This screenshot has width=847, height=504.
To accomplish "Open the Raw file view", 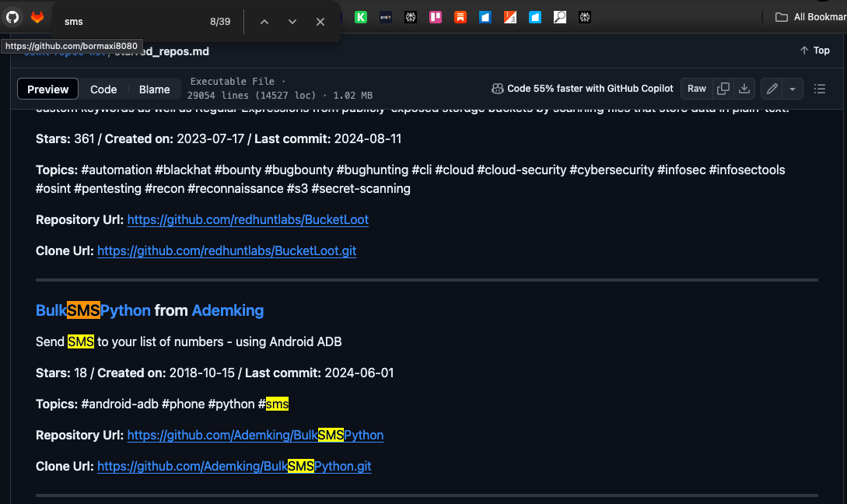I will click(x=696, y=89).
